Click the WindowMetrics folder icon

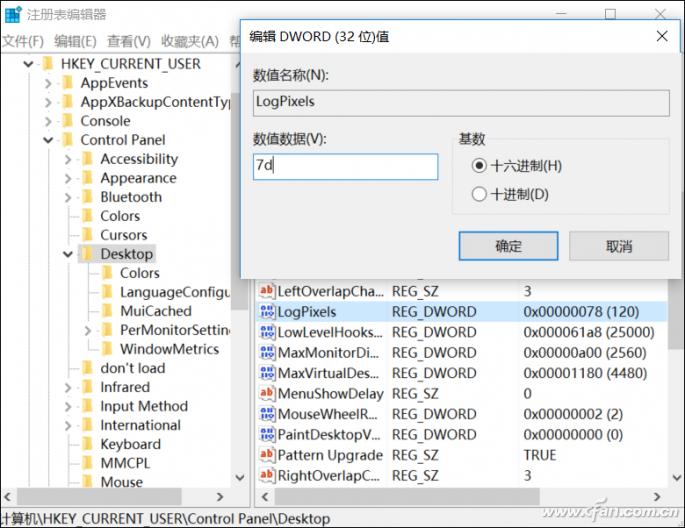coord(107,349)
